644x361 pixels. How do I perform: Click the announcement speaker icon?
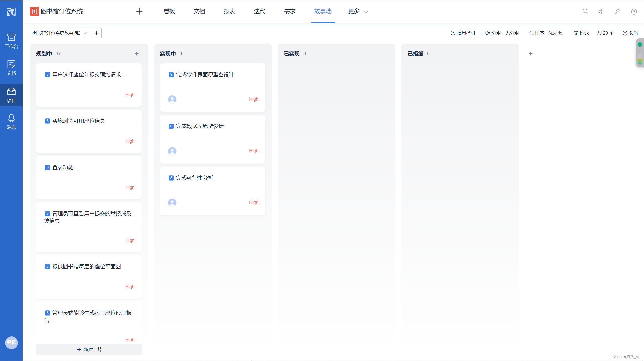(x=601, y=12)
